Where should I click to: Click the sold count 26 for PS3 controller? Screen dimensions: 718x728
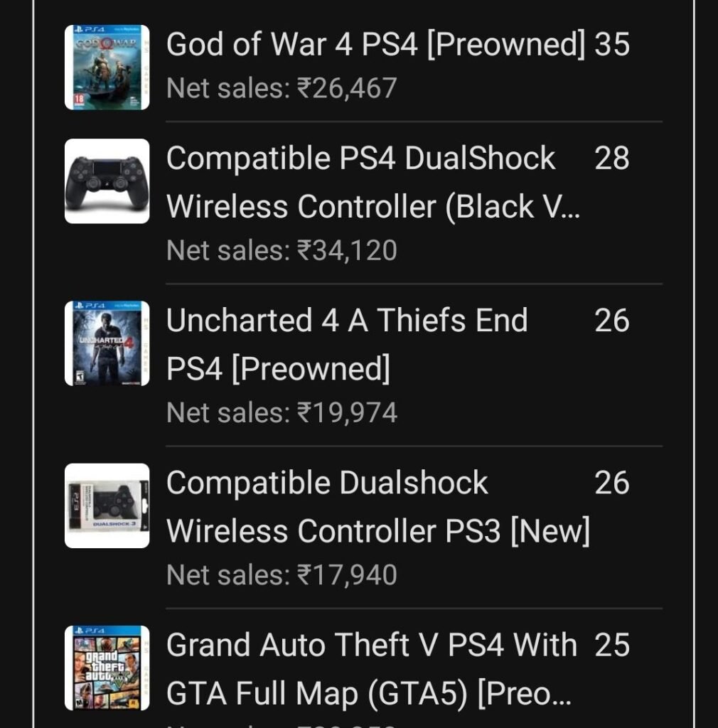pos(612,483)
